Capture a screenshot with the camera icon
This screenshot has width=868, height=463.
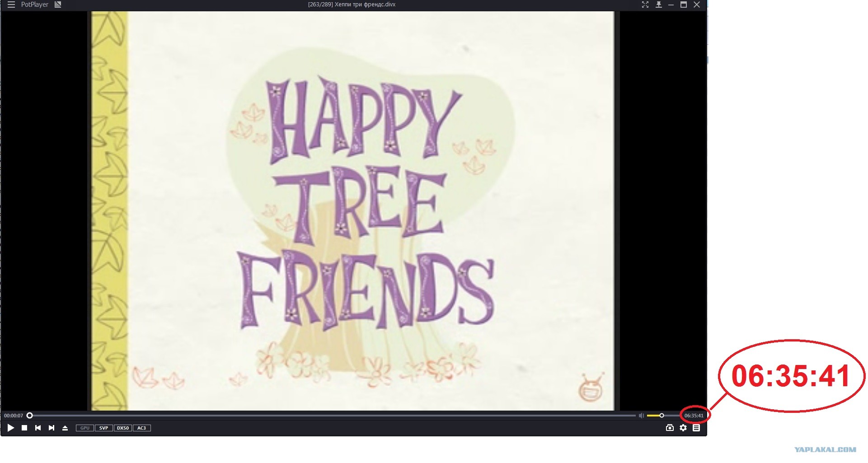pos(670,428)
